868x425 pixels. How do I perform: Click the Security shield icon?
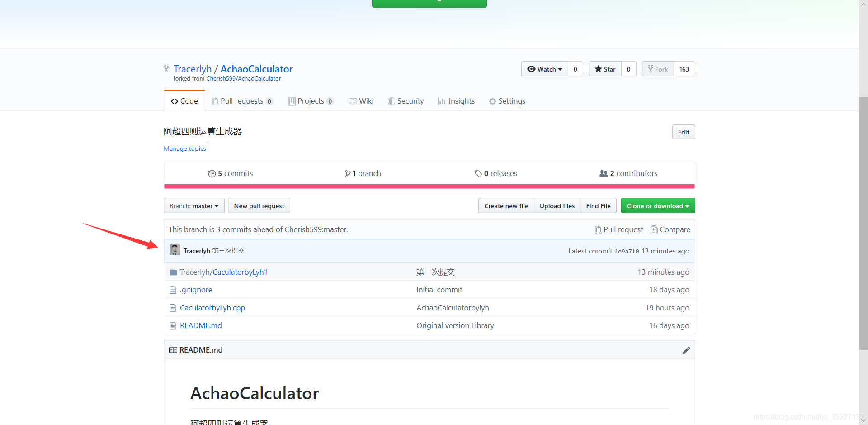click(x=391, y=101)
